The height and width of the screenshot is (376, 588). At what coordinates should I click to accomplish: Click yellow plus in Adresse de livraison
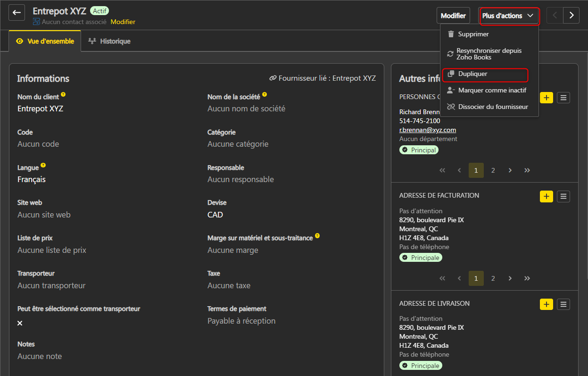(x=546, y=304)
